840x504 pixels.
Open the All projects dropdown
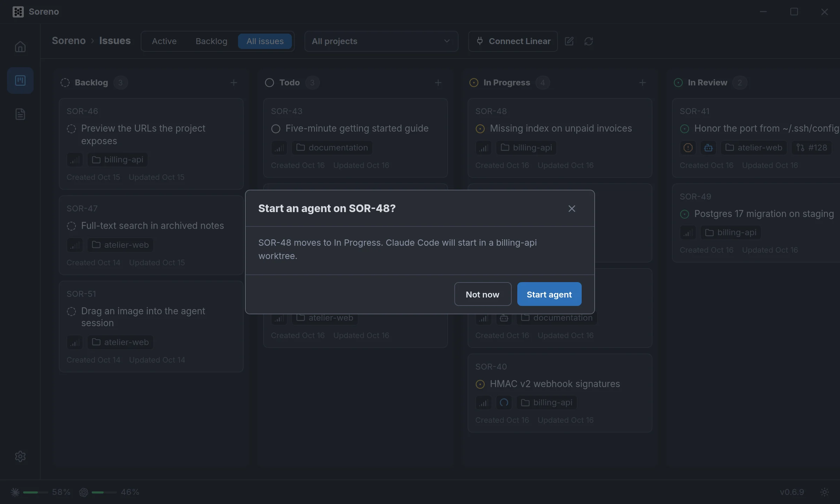[381, 41]
